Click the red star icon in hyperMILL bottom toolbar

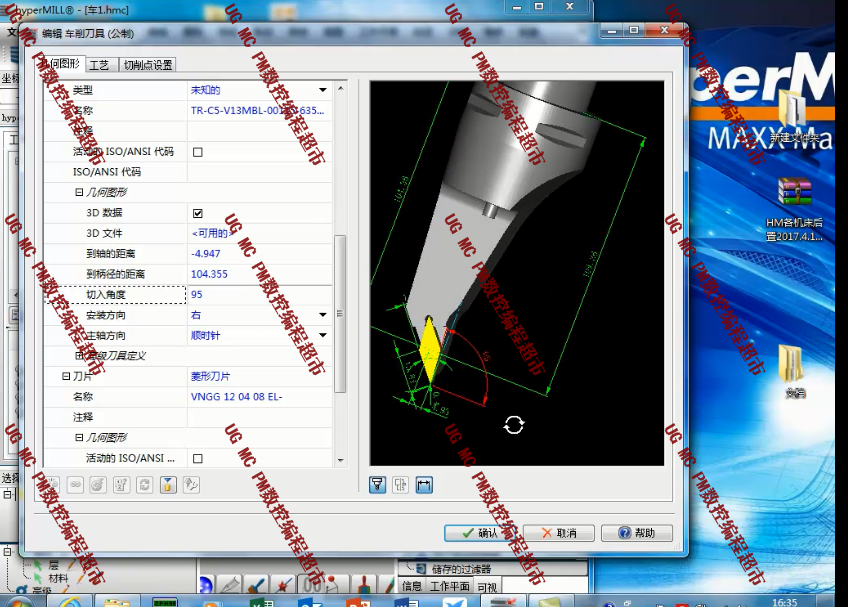(x=283, y=585)
